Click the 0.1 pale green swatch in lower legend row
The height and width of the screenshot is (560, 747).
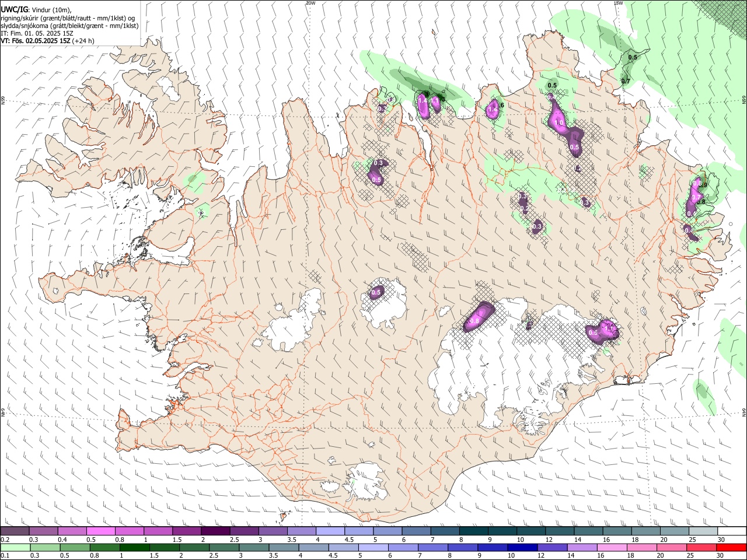point(15,547)
